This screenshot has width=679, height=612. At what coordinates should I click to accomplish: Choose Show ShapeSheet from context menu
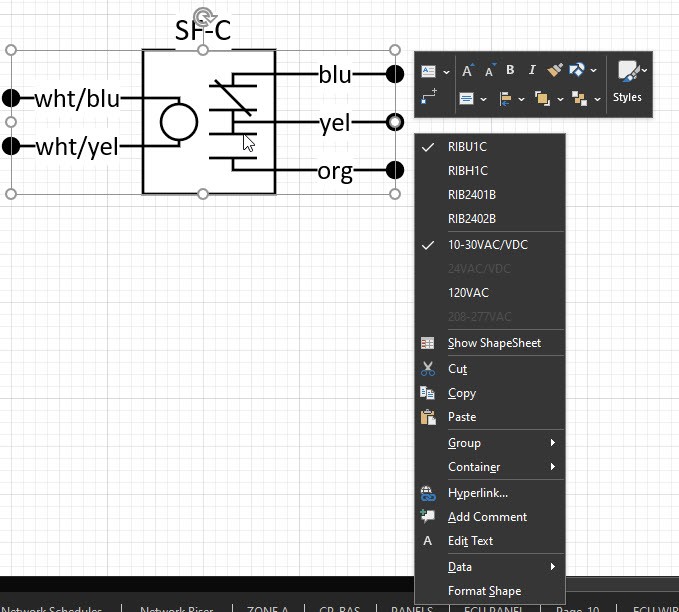[494, 343]
